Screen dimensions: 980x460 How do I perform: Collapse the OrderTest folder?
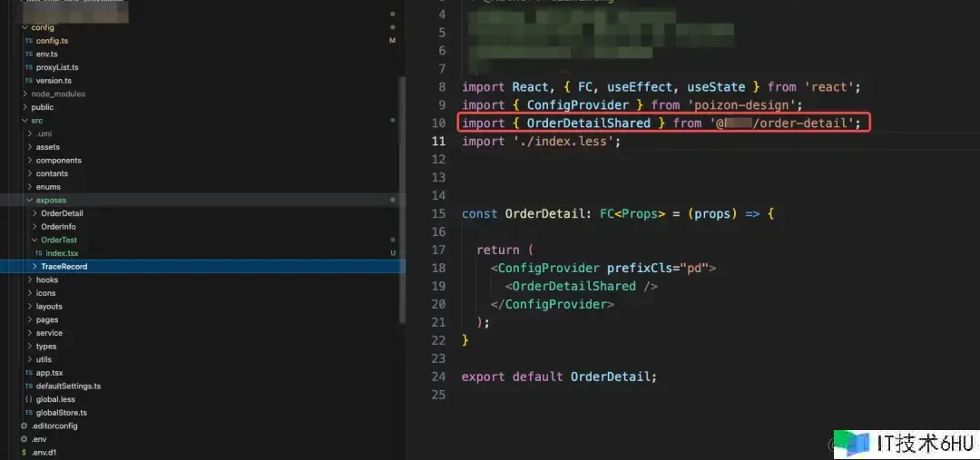[34, 240]
